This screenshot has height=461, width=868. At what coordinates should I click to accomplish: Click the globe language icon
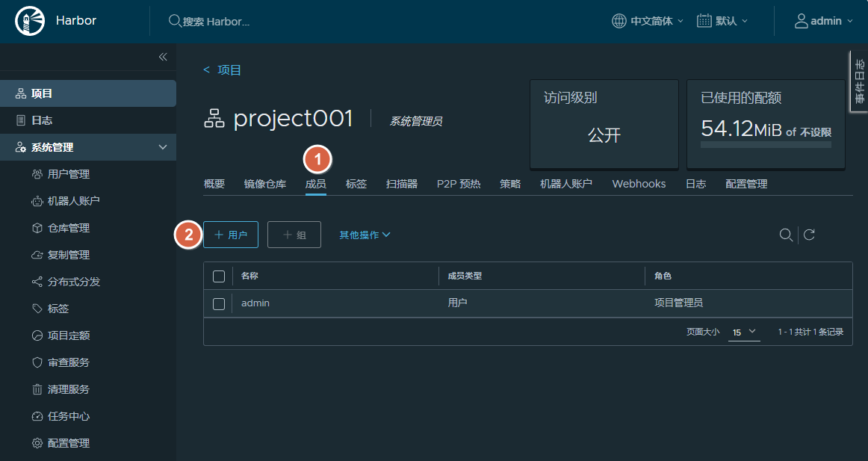pos(619,21)
